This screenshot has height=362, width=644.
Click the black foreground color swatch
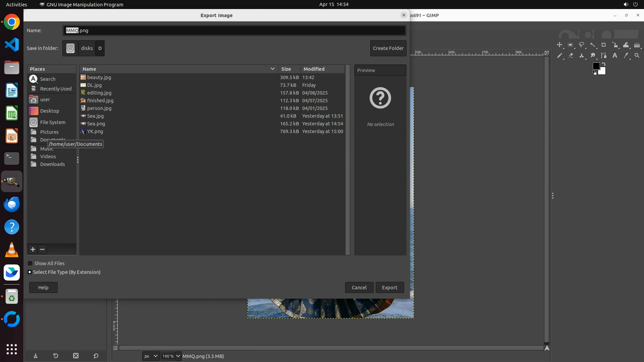click(x=596, y=66)
